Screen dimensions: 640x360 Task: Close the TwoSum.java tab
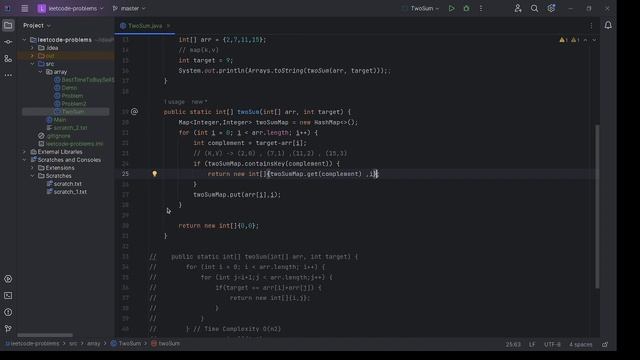coord(169,26)
